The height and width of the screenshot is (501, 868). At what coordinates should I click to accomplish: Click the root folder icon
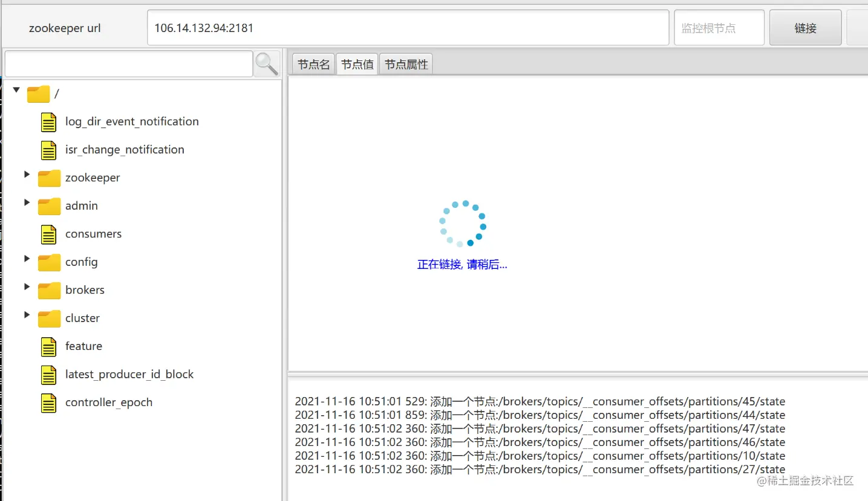tap(38, 94)
